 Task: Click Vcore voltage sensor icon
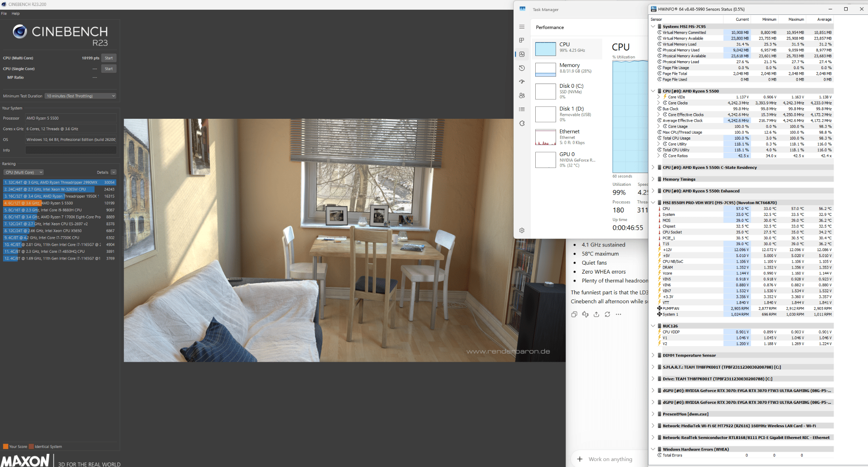pyautogui.click(x=659, y=273)
